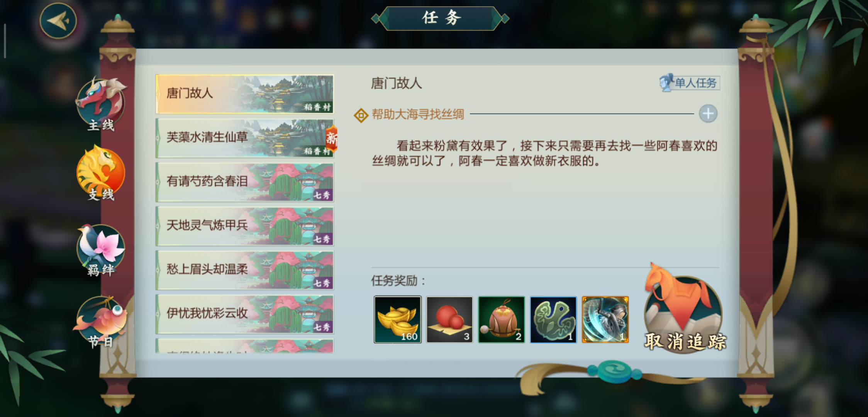Expand objective with the plus button

click(x=708, y=114)
